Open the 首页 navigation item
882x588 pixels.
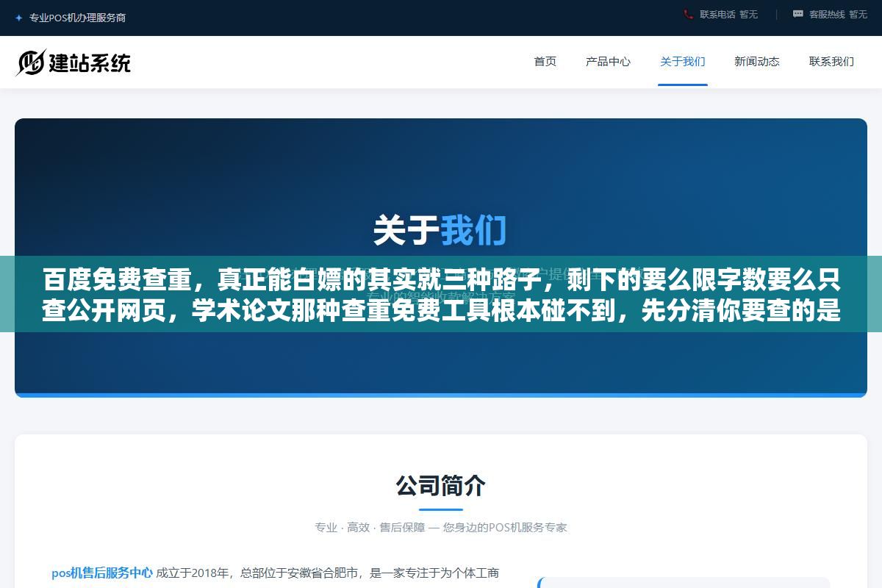545,62
